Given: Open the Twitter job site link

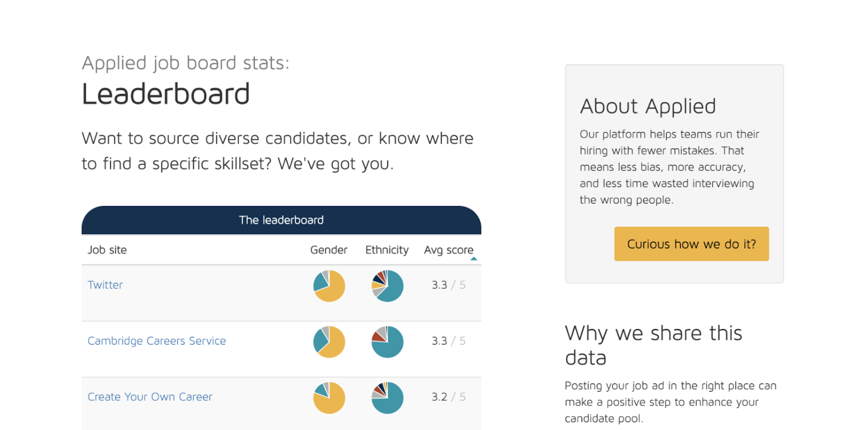Looking at the screenshot, I should coord(105,285).
